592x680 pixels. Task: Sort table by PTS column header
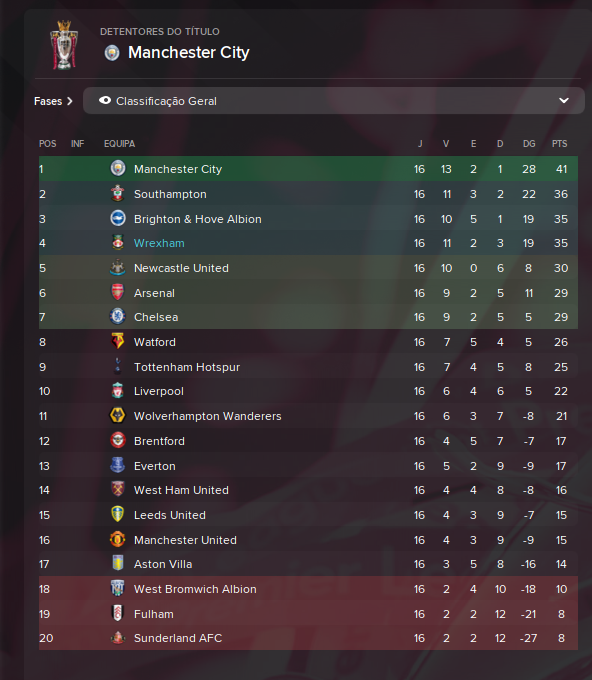559,144
